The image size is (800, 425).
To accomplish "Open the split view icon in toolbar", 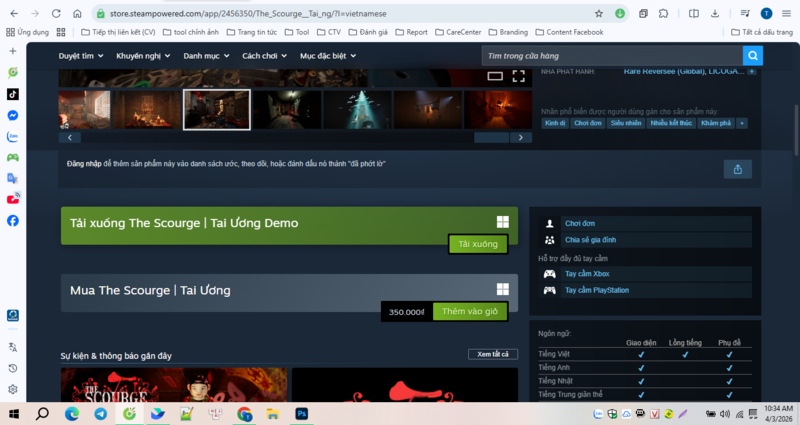I will click(693, 14).
